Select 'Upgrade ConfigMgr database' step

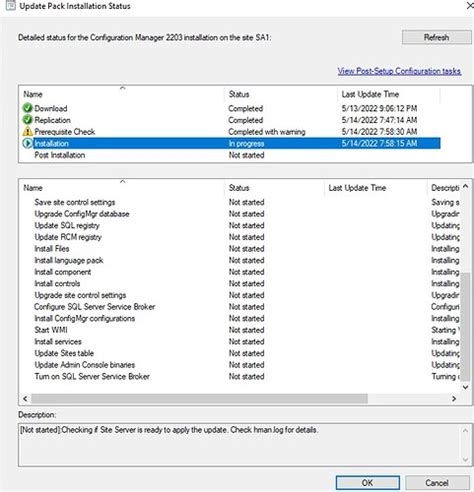point(82,214)
